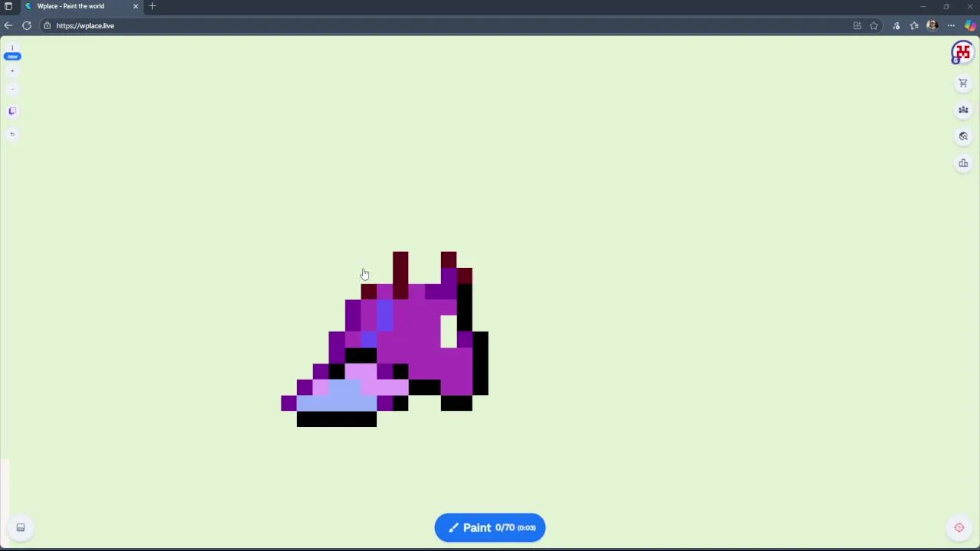Image resolution: width=980 pixels, height=551 pixels.
Task: Close the Wplace browser tab
Action: tap(136, 6)
